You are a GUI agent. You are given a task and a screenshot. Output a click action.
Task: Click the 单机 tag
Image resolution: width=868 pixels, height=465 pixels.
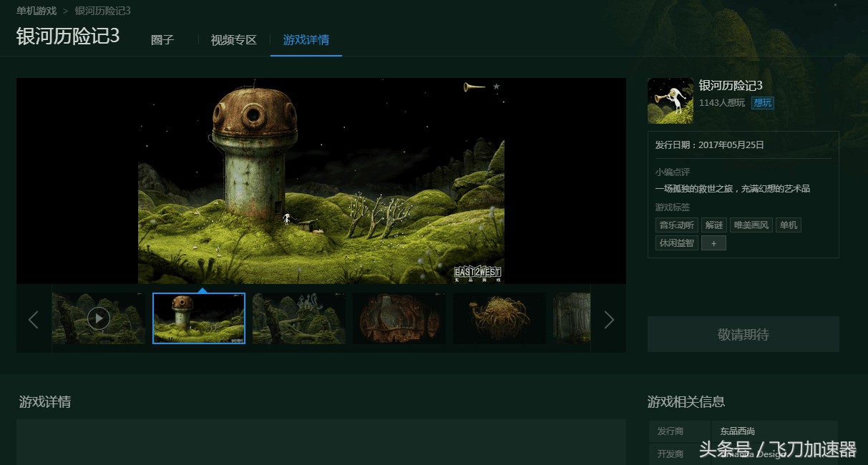(x=788, y=225)
